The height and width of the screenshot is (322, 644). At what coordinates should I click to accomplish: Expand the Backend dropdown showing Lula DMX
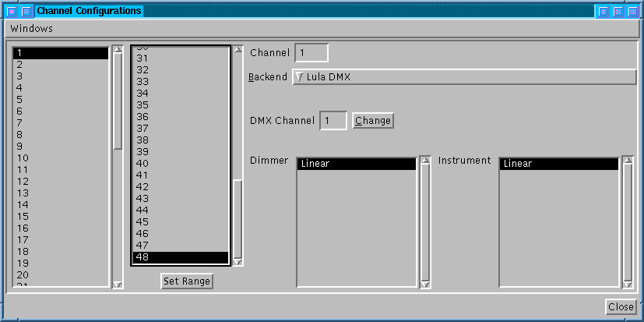464,77
